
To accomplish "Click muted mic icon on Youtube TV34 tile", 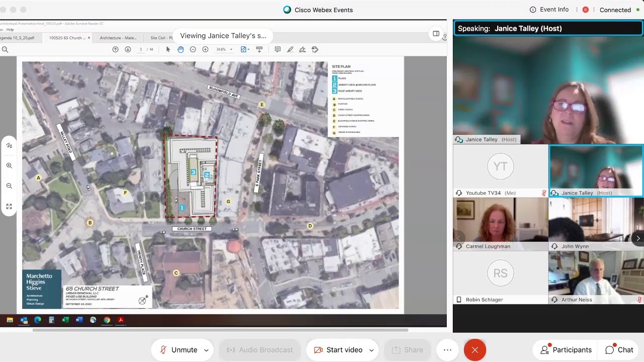I will click(x=544, y=193).
